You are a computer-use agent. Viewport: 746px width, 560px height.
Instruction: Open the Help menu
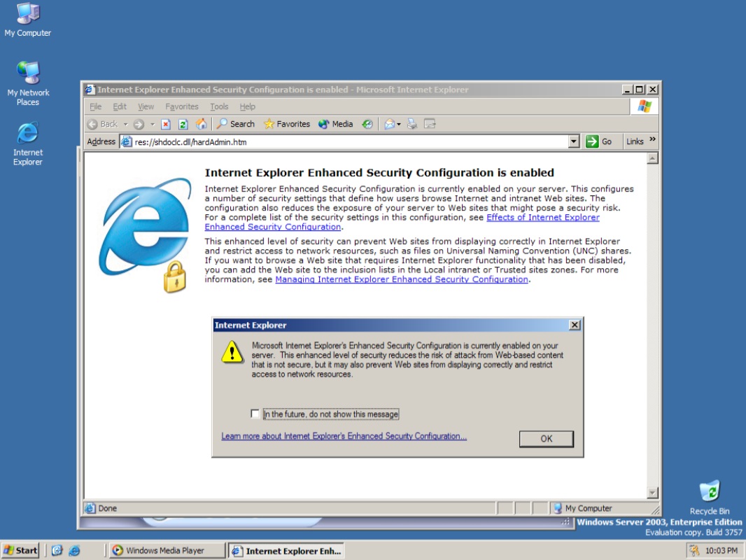click(248, 106)
